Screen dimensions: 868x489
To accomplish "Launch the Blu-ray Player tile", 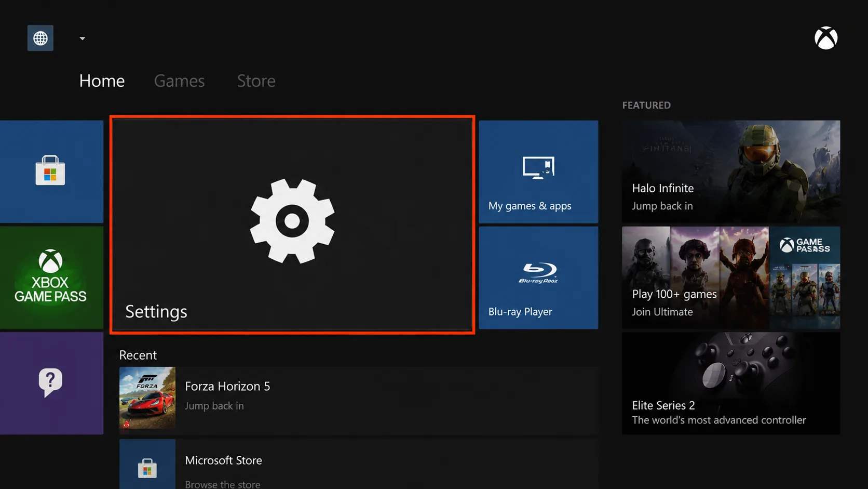I will coord(538,277).
